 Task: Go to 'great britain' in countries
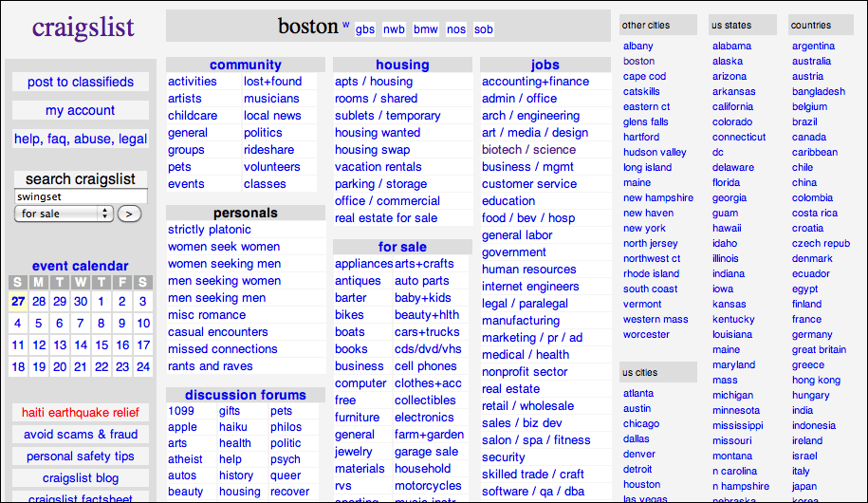click(x=819, y=349)
